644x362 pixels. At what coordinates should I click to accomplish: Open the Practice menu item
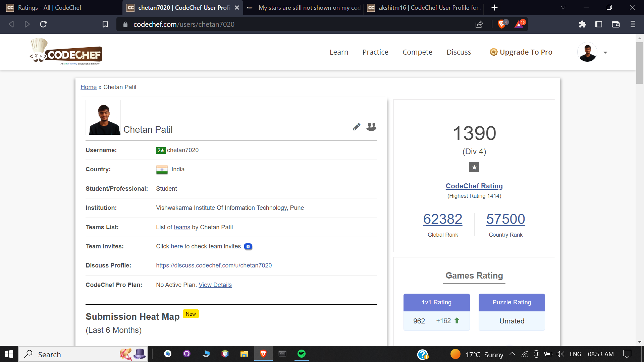click(x=375, y=52)
